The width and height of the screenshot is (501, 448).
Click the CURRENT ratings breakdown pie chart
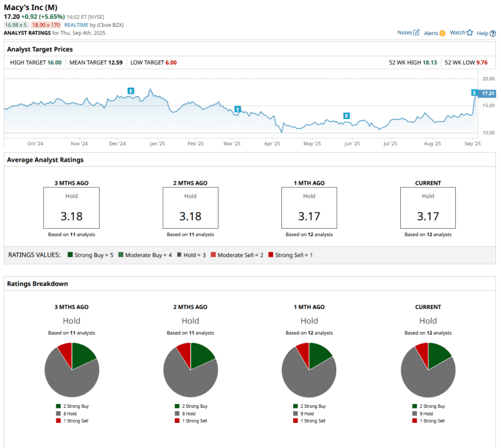tap(428, 369)
